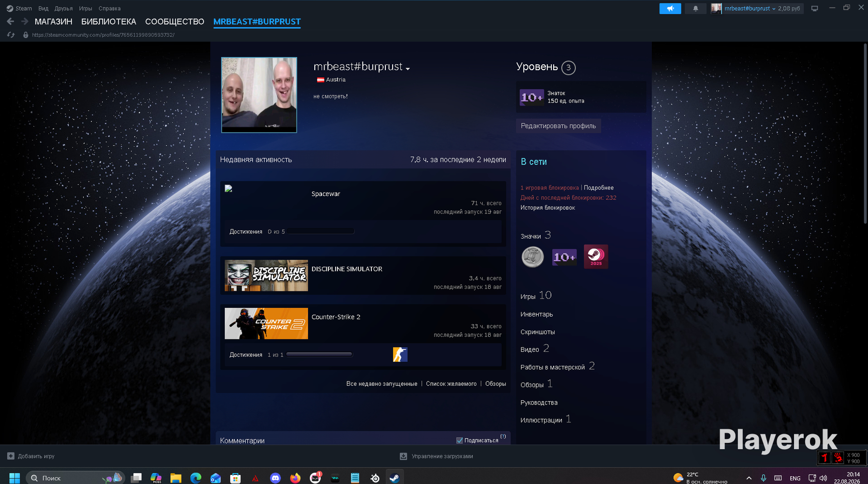Open Microsoft Edge from the taskbar

195,478
